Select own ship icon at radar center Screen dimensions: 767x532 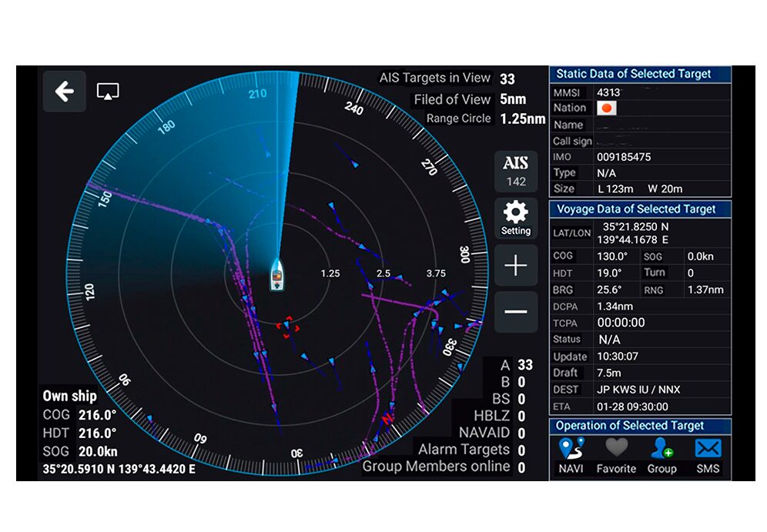276,277
